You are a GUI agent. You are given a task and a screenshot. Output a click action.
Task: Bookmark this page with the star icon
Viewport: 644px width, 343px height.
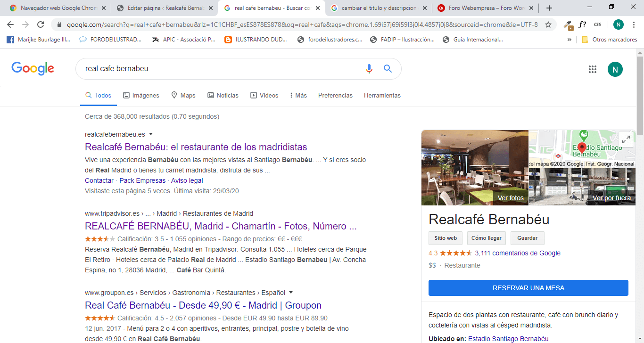tap(548, 24)
